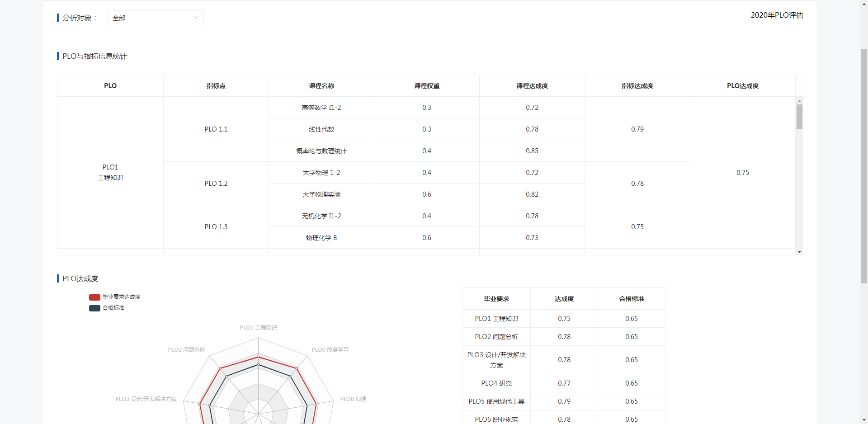This screenshot has height=424, width=868.
Task: Click the dark 合格标准 legend swatch
Action: [x=94, y=308]
